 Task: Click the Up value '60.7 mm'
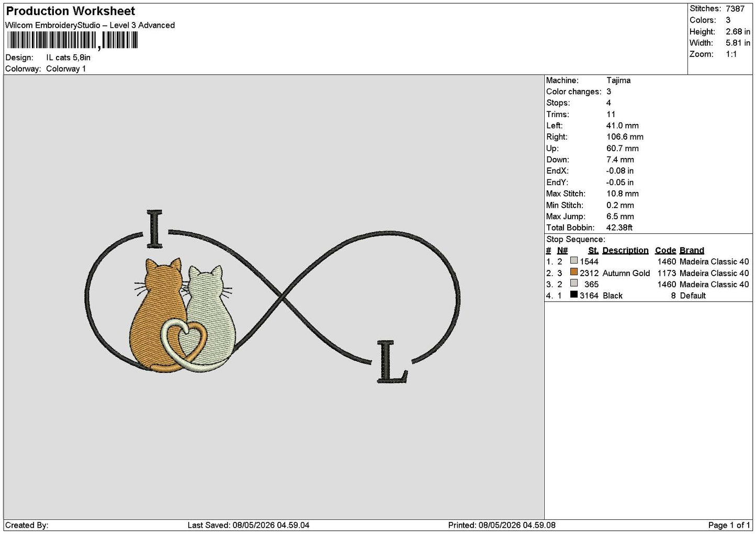coord(623,149)
